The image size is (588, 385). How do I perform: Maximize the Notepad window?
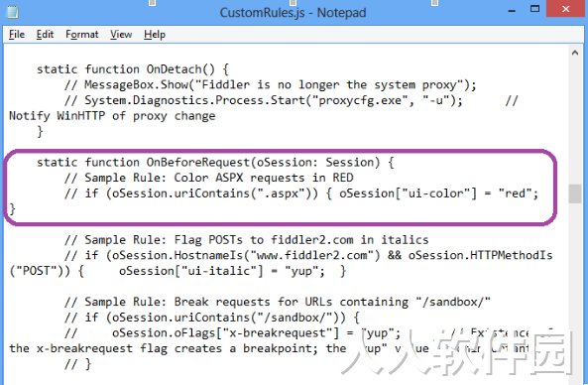coord(534,9)
